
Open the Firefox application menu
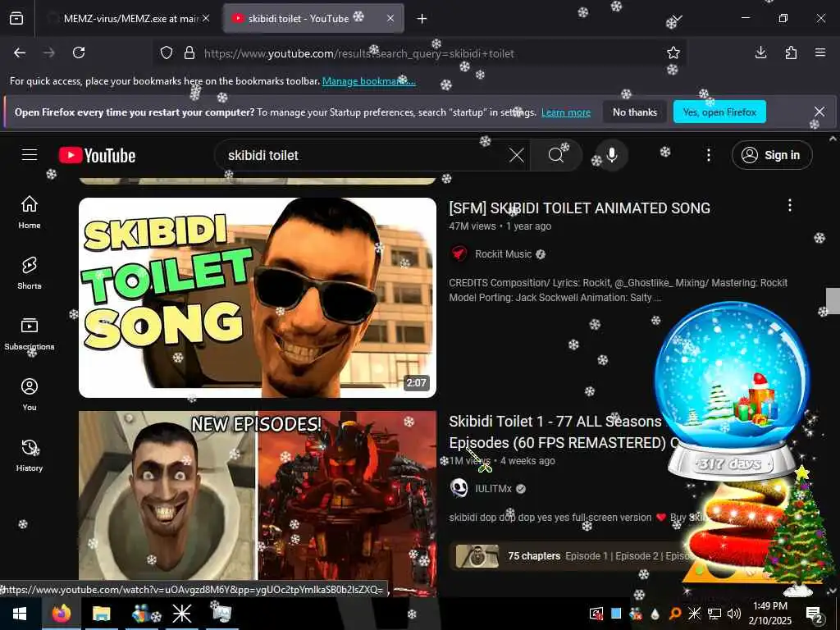click(819, 52)
